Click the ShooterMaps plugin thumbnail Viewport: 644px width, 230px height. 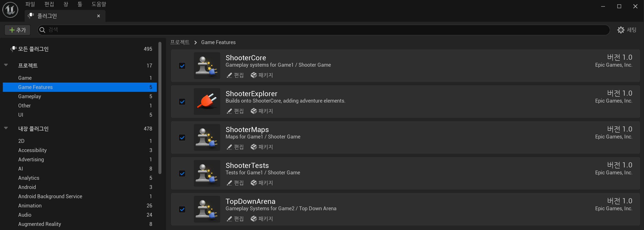[207, 137]
